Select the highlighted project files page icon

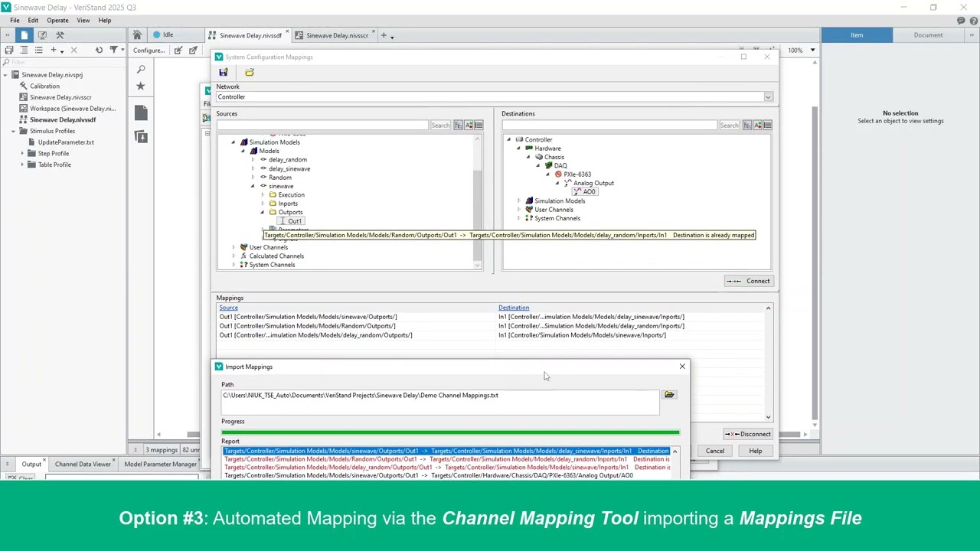pyautogui.click(x=24, y=35)
